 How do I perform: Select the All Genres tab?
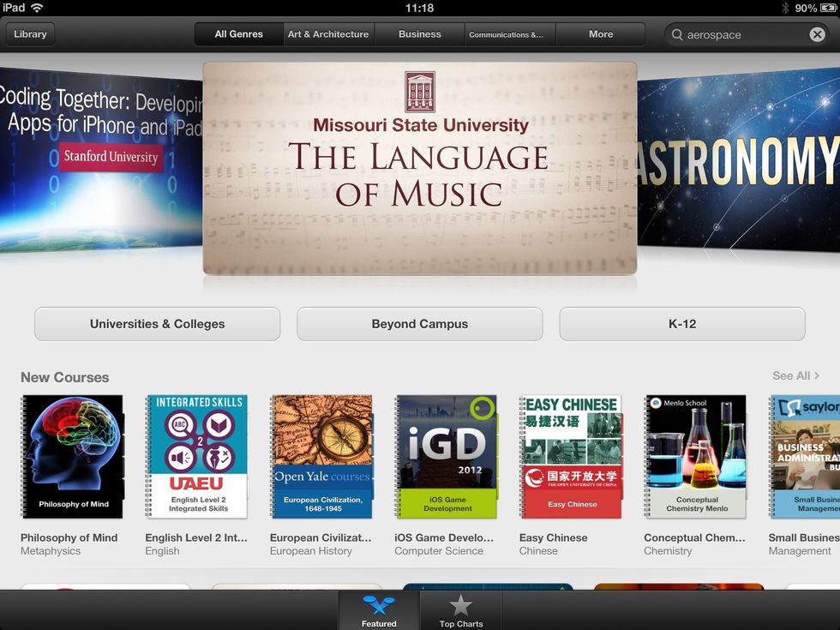[239, 33]
